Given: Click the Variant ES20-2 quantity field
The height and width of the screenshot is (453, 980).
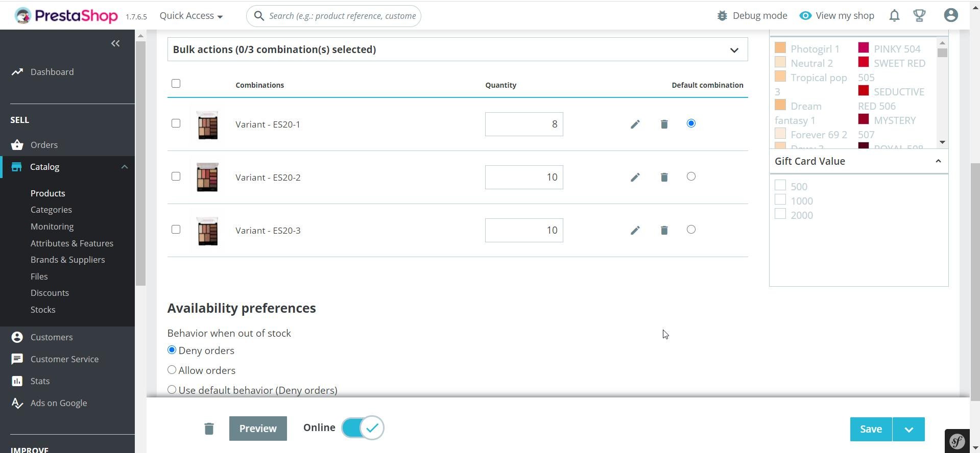Looking at the screenshot, I should click(x=524, y=178).
